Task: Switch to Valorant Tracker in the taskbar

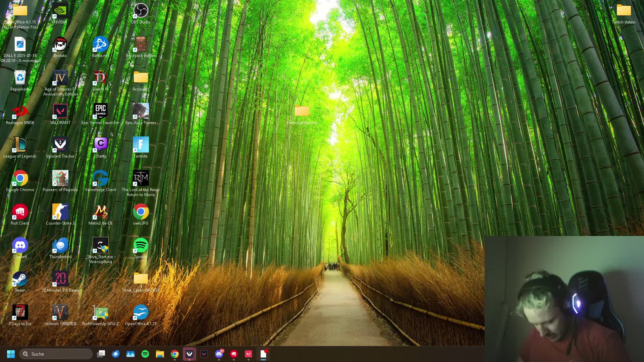Action: [190, 354]
